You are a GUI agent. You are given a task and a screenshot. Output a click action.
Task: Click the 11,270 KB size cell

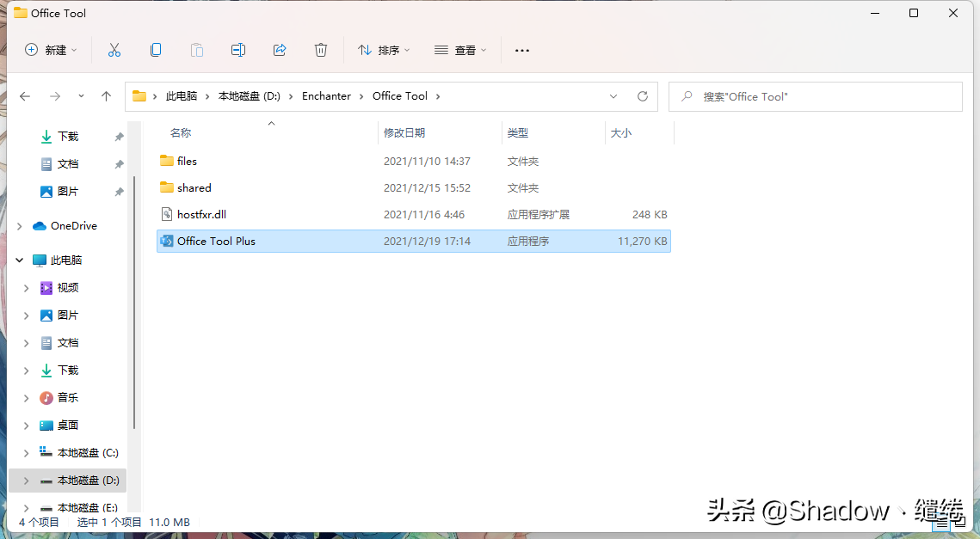click(x=643, y=241)
